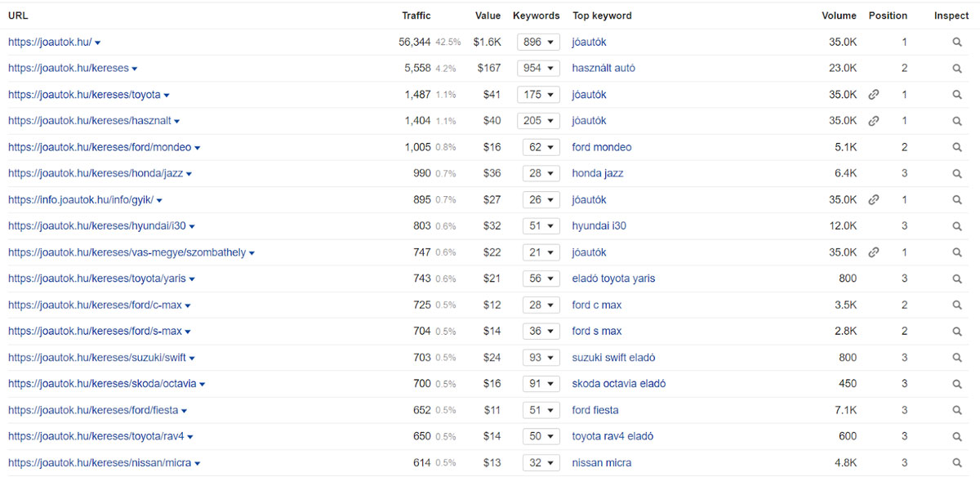Viewport: 980px width, 477px height.
Task: Open the 954 keywords dropdown
Action: tap(538, 69)
